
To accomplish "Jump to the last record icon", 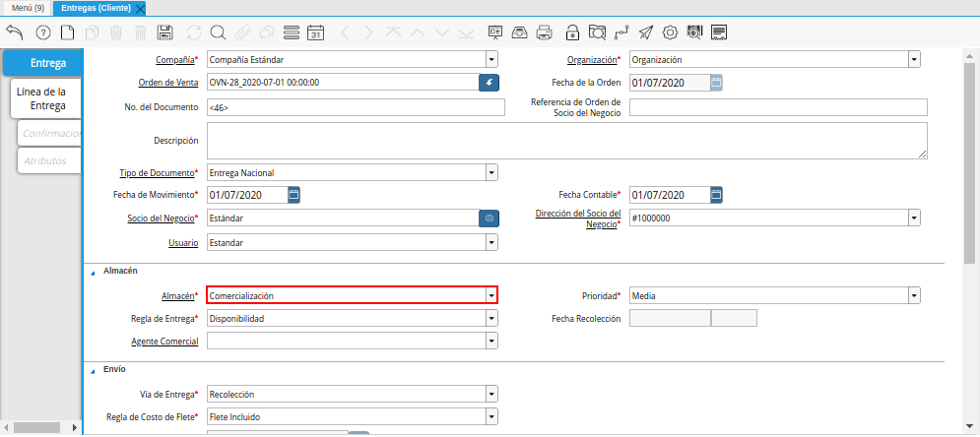I will pyautogui.click(x=466, y=32).
